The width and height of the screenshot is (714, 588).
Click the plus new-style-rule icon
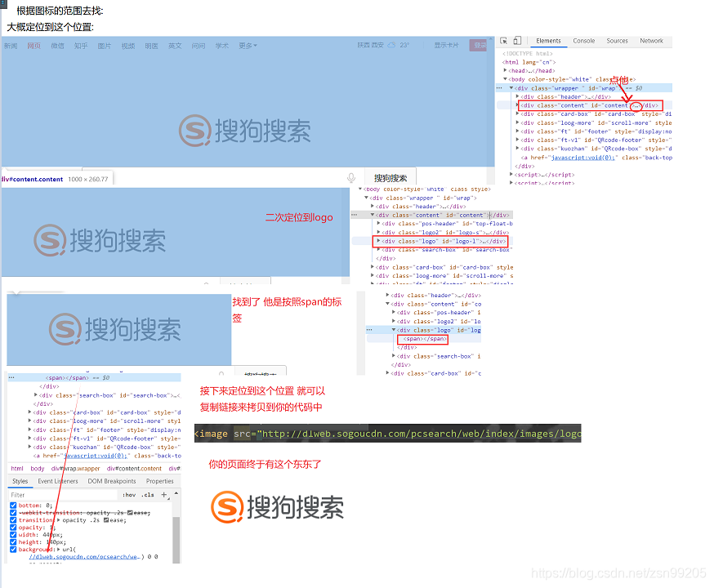(164, 495)
